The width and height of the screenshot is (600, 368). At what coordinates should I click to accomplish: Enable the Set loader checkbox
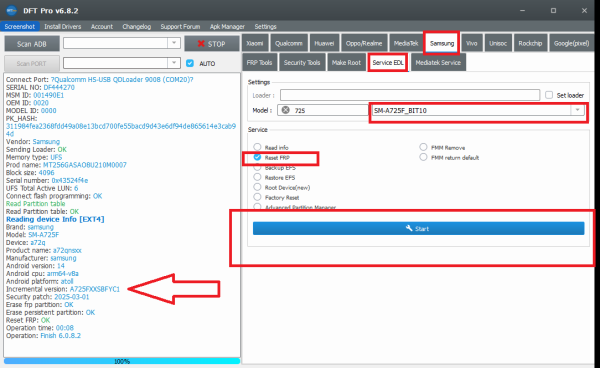pyautogui.click(x=549, y=95)
